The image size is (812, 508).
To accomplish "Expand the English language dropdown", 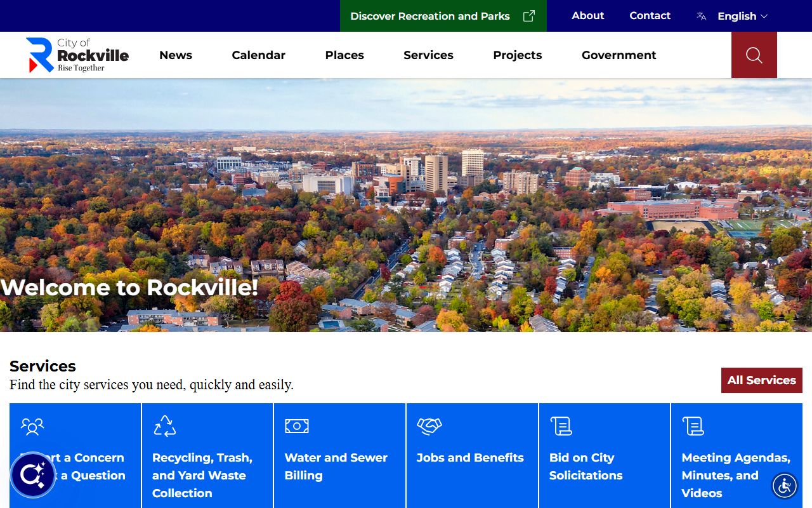I will click(x=742, y=16).
